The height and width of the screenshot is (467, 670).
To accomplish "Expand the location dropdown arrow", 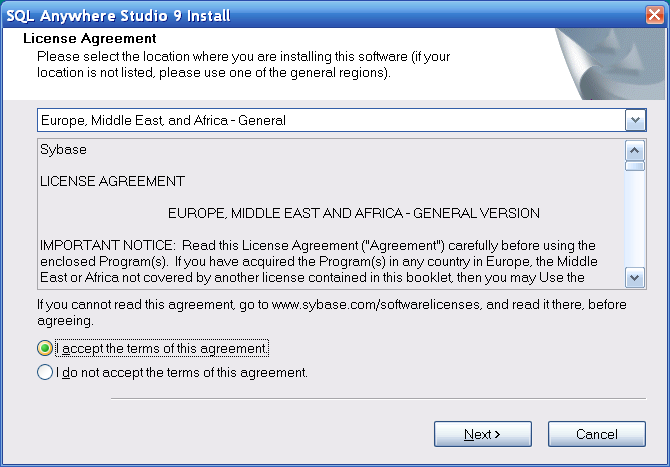I will [x=635, y=120].
